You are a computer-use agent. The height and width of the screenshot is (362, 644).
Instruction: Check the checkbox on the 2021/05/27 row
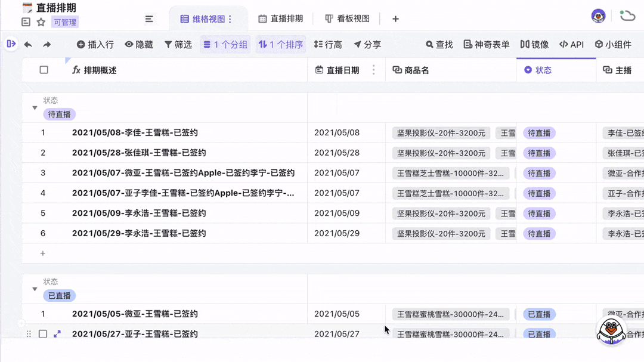43,334
